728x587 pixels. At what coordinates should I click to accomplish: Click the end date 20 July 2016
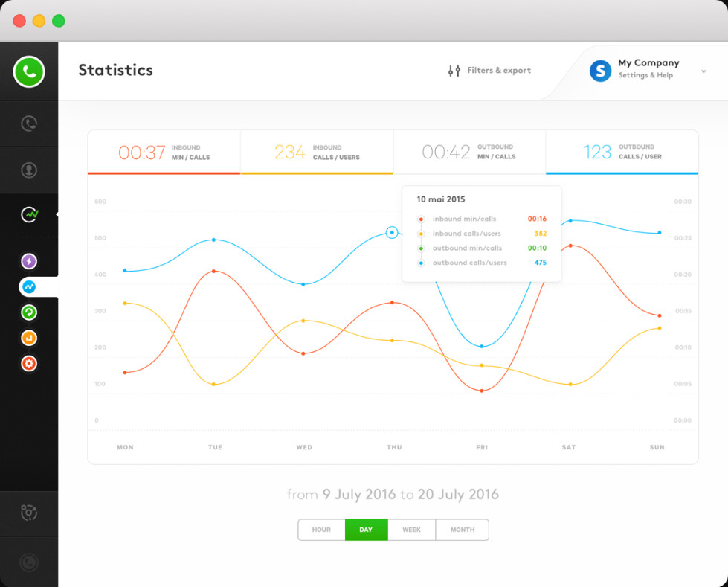pyautogui.click(x=458, y=495)
